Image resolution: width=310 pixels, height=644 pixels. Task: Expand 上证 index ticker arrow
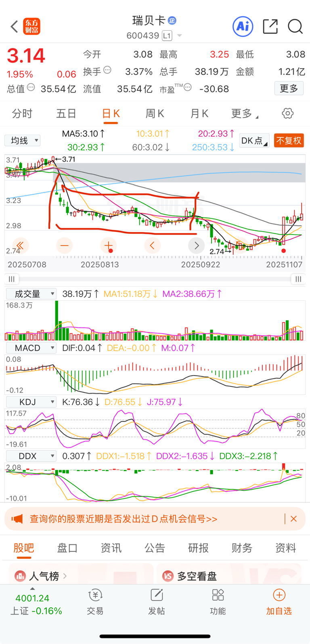[32, 589]
